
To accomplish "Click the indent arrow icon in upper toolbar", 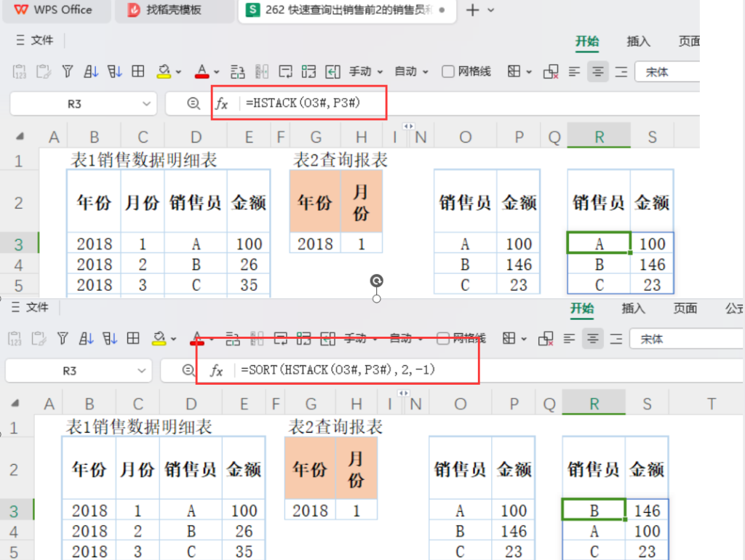I will click(x=332, y=72).
